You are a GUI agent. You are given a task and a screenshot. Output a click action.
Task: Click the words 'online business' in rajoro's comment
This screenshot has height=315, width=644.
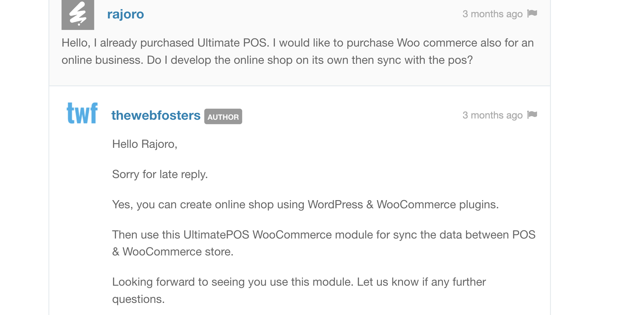coord(102,60)
